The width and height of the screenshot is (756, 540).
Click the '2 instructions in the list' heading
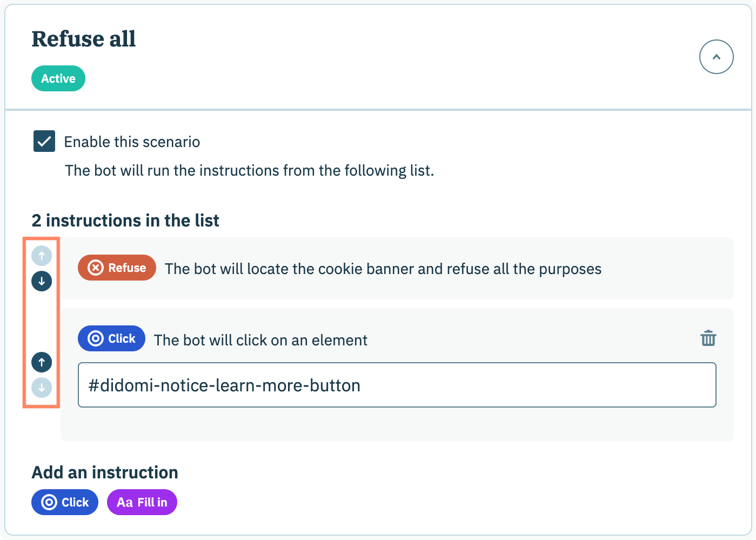tap(125, 221)
